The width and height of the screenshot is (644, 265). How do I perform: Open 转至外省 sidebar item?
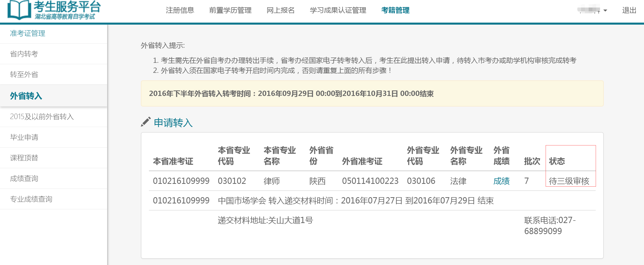[24, 75]
